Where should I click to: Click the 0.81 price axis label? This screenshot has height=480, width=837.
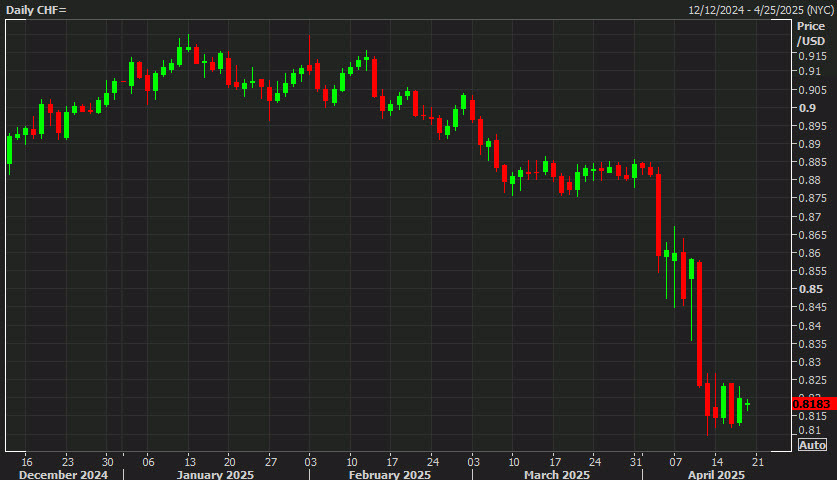(x=809, y=430)
